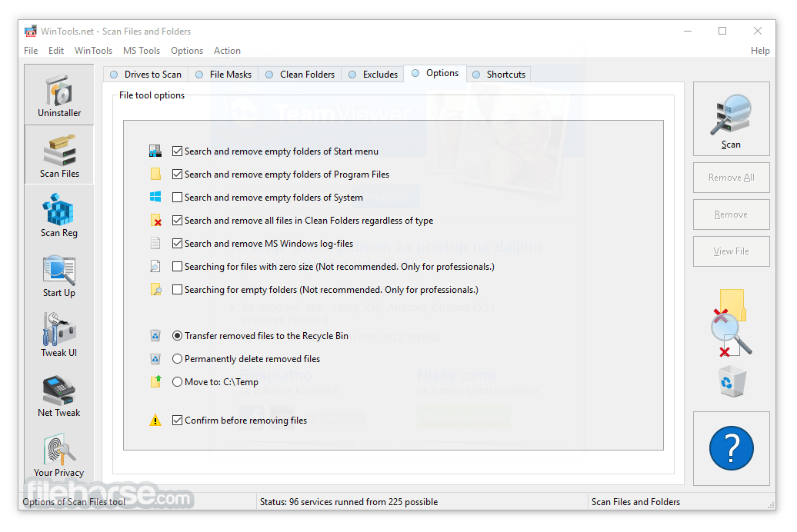Open the Uninstaller tool in sidebar
This screenshot has width=797, height=532.
coord(59,95)
